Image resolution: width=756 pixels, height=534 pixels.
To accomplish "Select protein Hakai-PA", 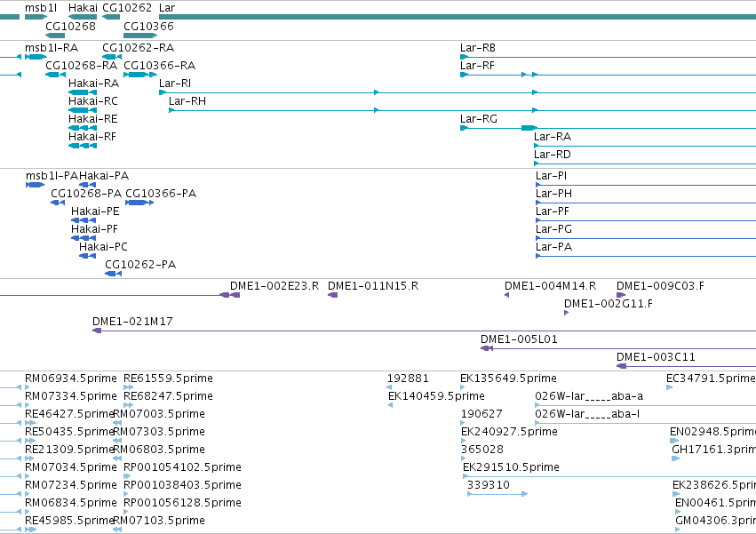I will pyautogui.click(x=104, y=176).
